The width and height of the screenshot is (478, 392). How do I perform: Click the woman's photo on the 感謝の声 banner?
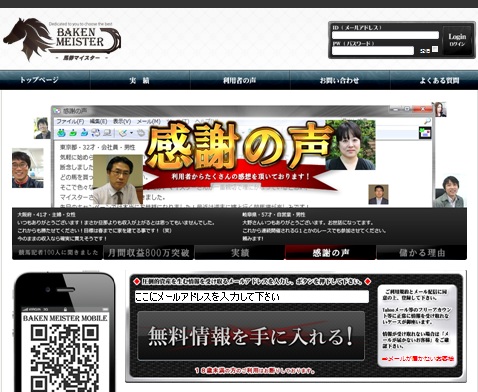point(350,145)
